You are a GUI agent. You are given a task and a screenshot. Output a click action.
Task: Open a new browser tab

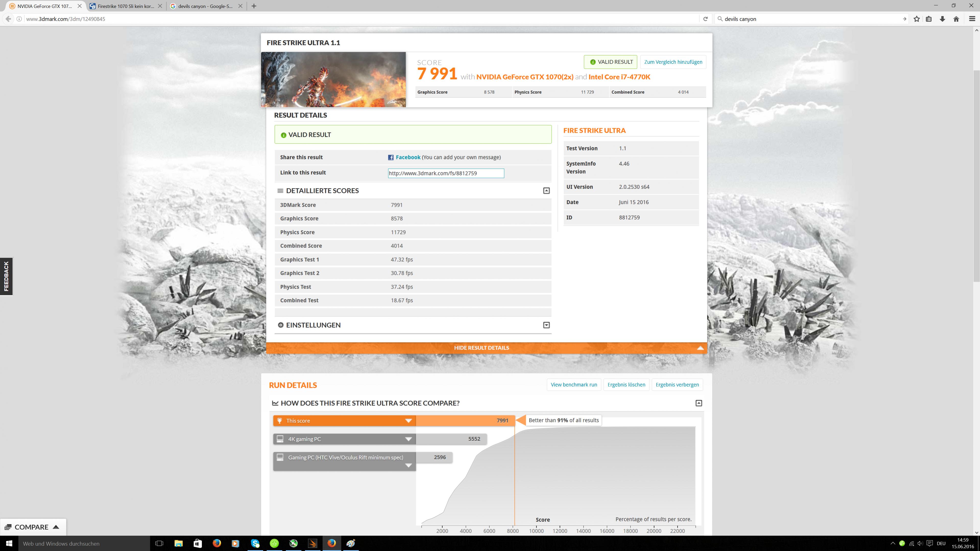tap(254, 6)
